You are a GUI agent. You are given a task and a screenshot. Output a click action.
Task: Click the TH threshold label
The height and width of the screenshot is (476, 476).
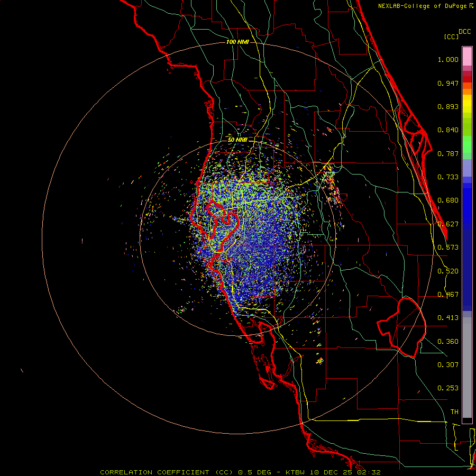coord(454,412)
